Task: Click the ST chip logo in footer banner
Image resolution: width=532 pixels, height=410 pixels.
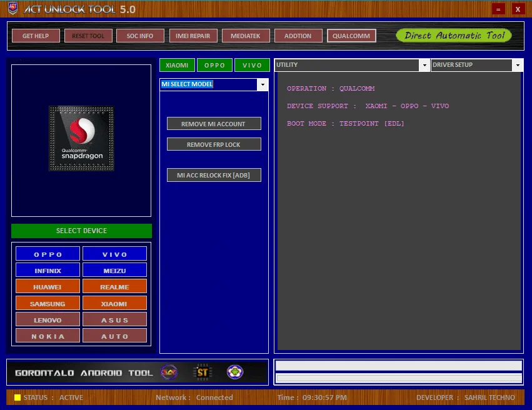Action: click(202, 372)
